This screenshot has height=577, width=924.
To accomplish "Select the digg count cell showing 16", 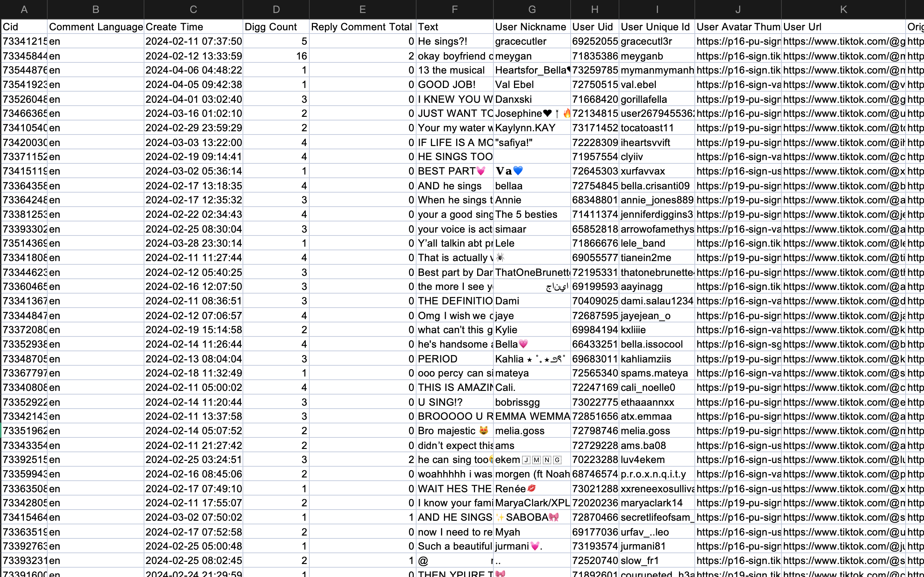I will (x=276, y=56).
